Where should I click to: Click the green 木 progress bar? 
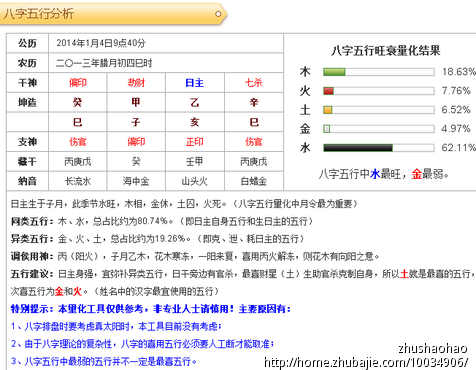(379, 72)
